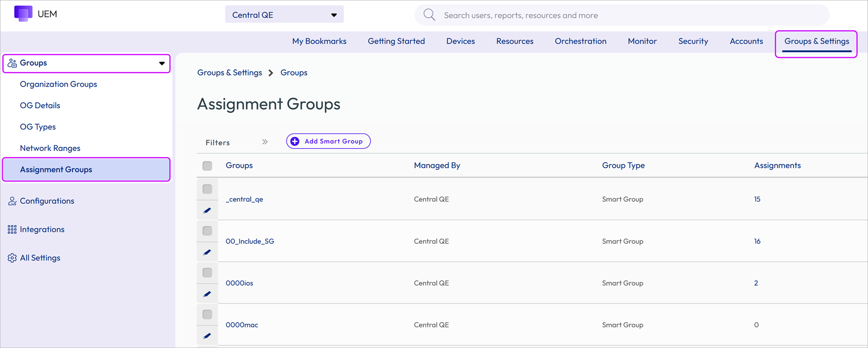
Task: Select the Groups & Settings tab
Action: click(x=817, y=41)
